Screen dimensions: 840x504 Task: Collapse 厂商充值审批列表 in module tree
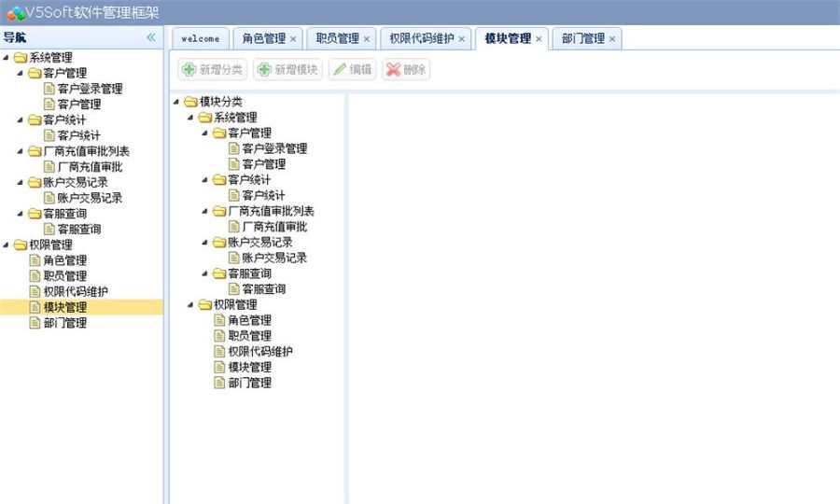point(205,211)
